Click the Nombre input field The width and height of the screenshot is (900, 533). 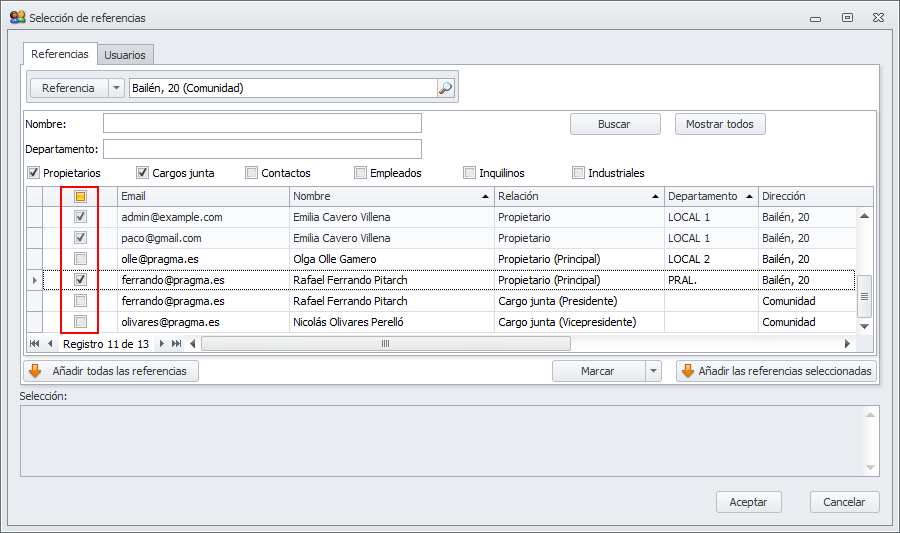262,123
